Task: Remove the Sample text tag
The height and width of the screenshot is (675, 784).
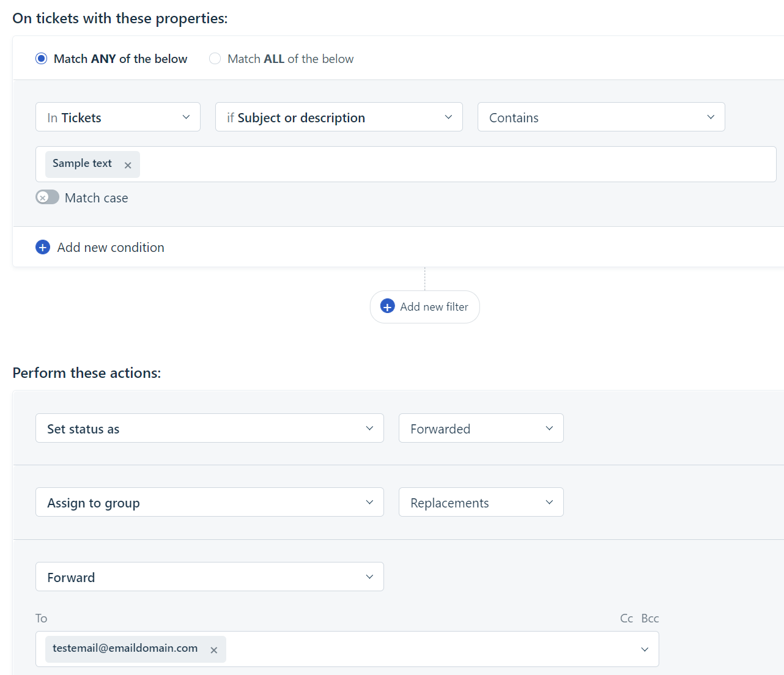Action: click(x=128, y=165)
